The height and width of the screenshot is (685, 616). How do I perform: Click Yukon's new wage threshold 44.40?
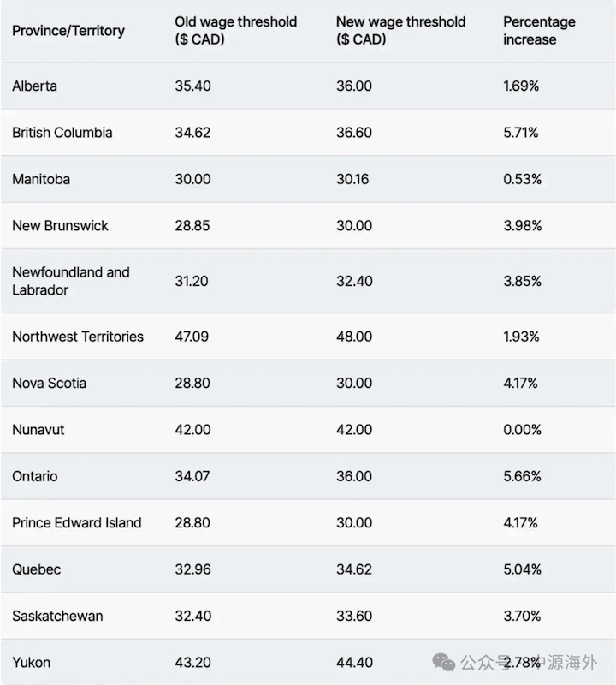point(354,663)
